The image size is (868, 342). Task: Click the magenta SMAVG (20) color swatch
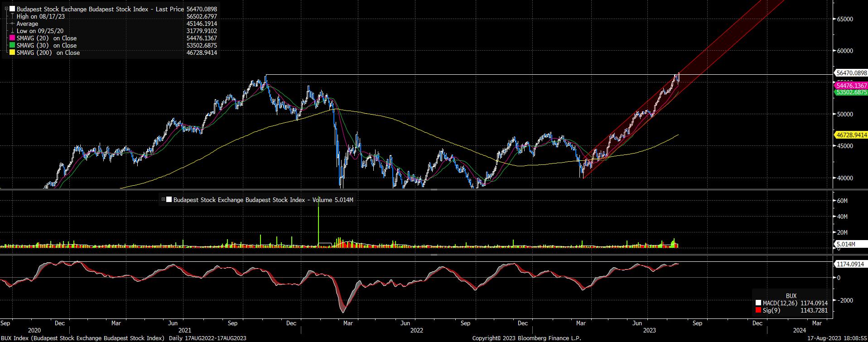point(13,39)
